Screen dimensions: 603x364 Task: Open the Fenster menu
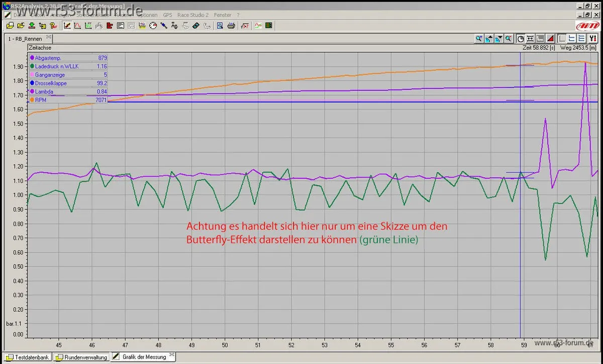(223, 15)
